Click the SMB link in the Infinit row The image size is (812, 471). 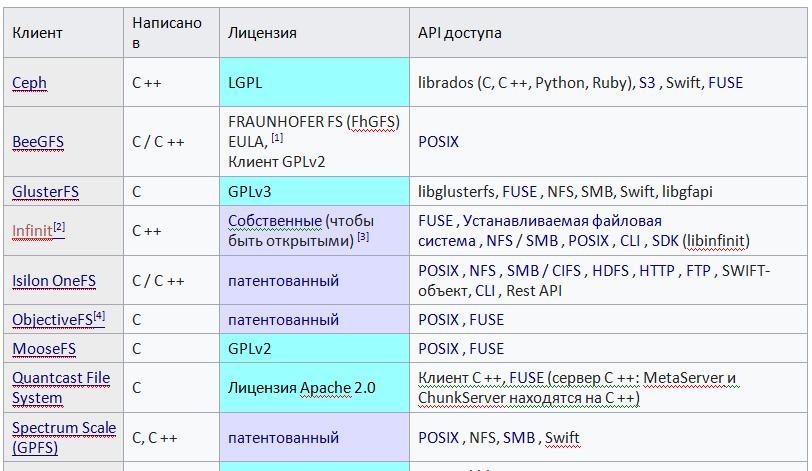542,241
